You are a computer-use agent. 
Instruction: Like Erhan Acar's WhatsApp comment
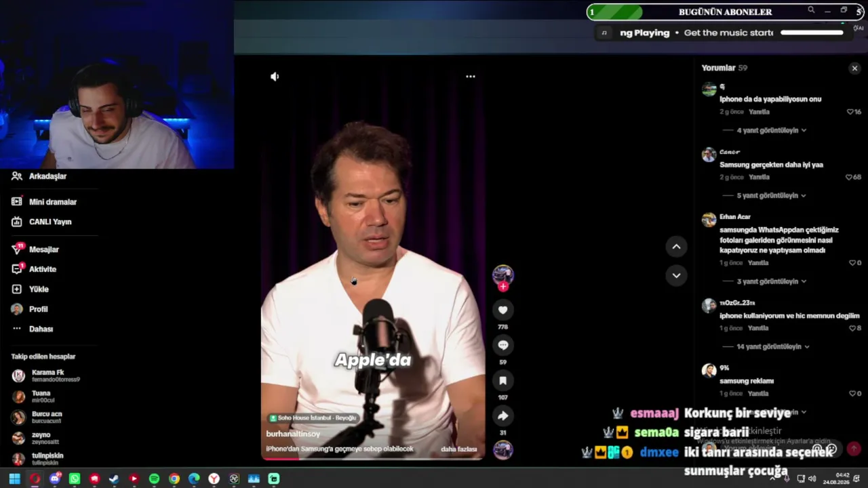click(x=852, y=263)
